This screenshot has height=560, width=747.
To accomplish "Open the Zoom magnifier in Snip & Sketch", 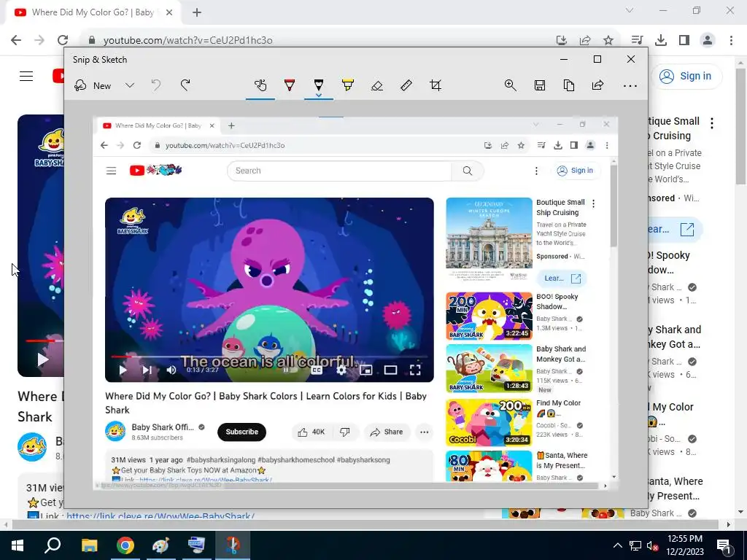I will click(x=510, y=86).
